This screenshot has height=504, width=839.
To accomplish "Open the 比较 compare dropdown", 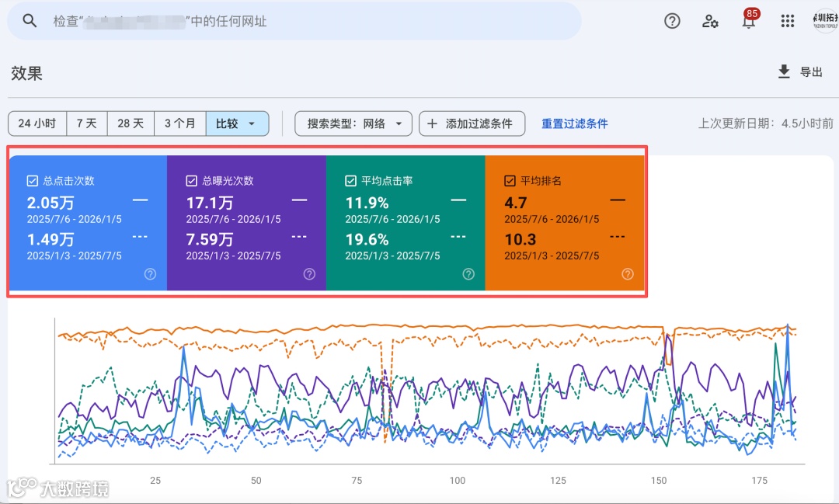I will click(x=237, y=123).
